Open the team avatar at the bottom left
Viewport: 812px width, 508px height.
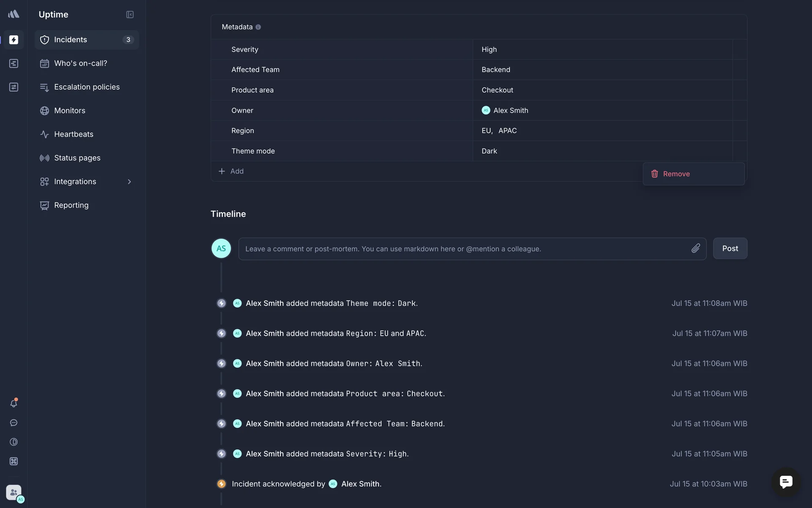coord(14,493)
